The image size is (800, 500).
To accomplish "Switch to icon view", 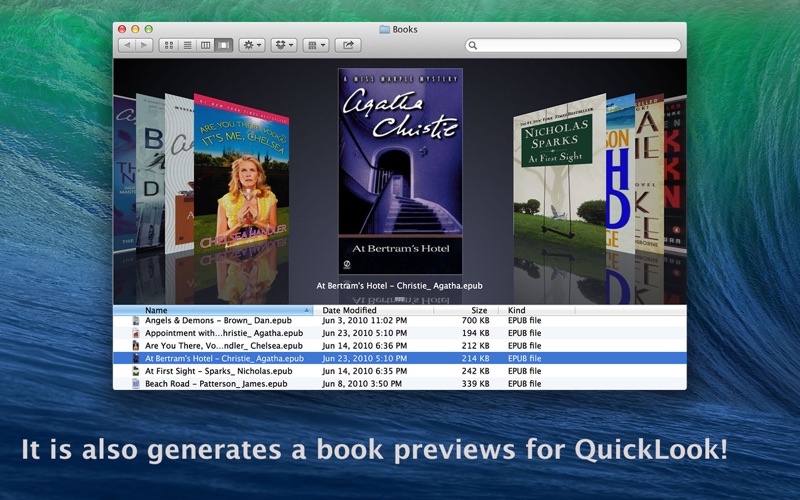I will coord(169,45).
